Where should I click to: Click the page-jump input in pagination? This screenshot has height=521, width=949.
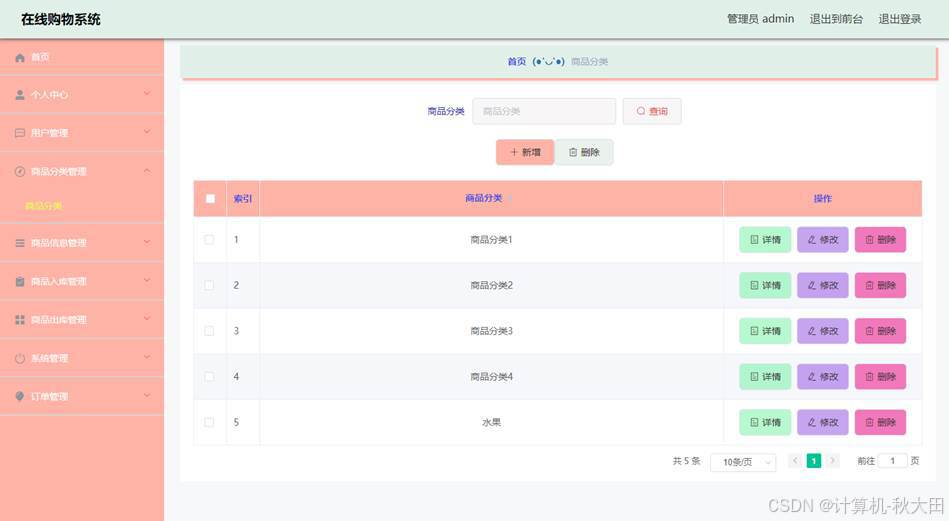[x=892, y=461]
